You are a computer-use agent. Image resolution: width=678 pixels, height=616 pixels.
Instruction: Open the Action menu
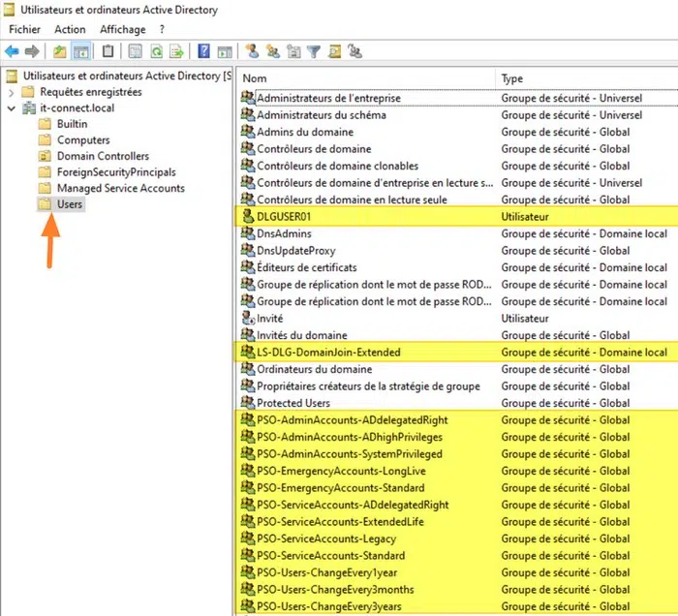70,30
